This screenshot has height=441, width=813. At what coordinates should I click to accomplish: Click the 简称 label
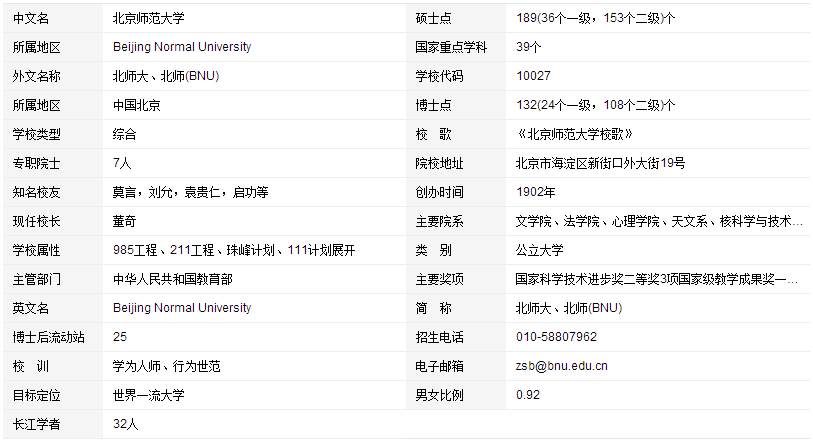[x=434, y=308]
